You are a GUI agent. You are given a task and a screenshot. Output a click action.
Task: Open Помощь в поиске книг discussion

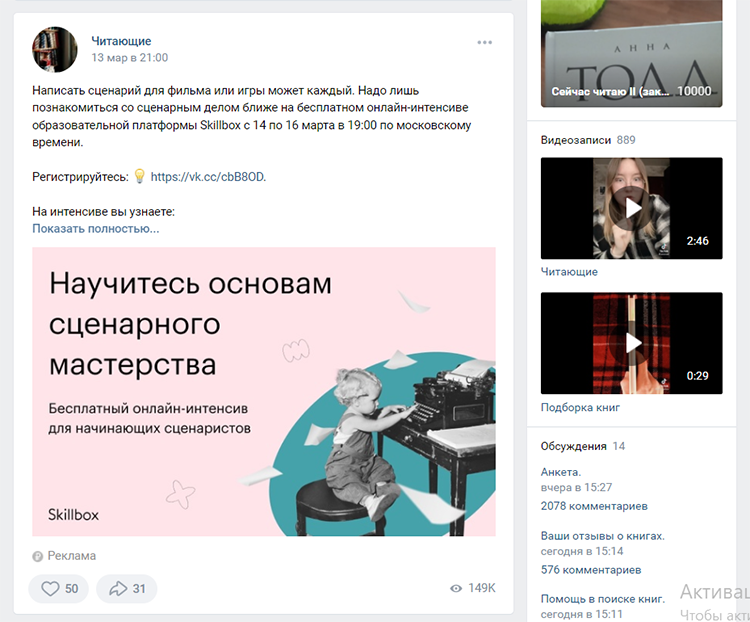point(603,599)
